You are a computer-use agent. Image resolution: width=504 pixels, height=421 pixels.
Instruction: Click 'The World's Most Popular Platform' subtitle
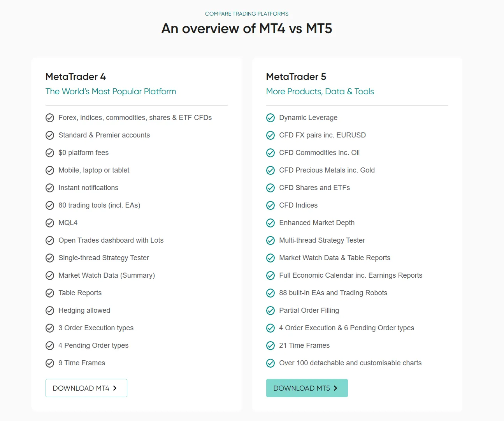(111, 92)
